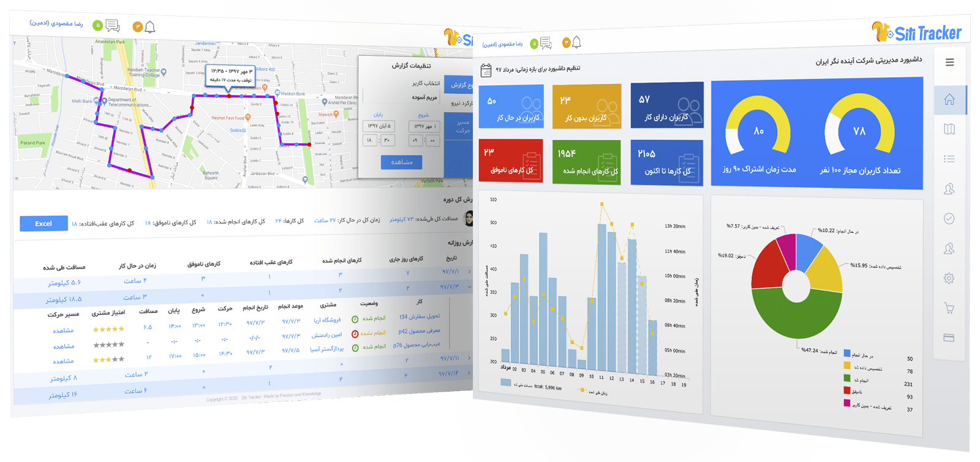Open the calendar icon for dashboard date range
The height and width of the screenshot is (462, 980).
click(x=486, y=71)
